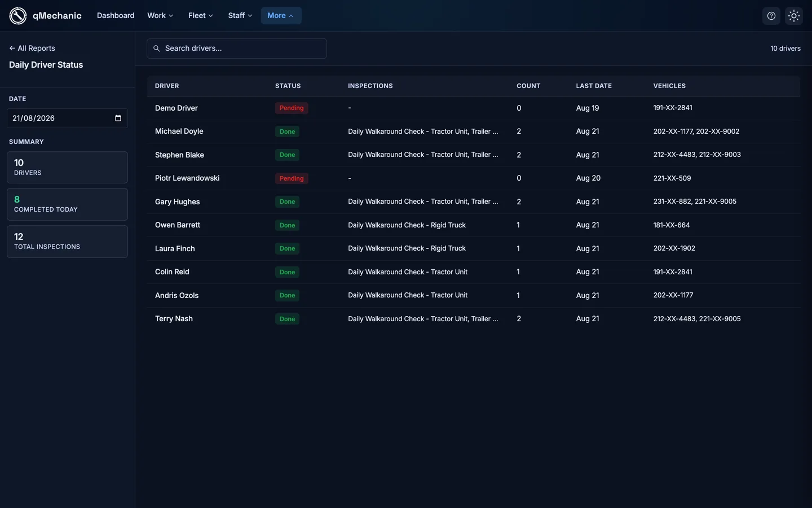Screen dimensions: 812x508
Task: Go back via All Reports link
Action: (x=32, y=49)
